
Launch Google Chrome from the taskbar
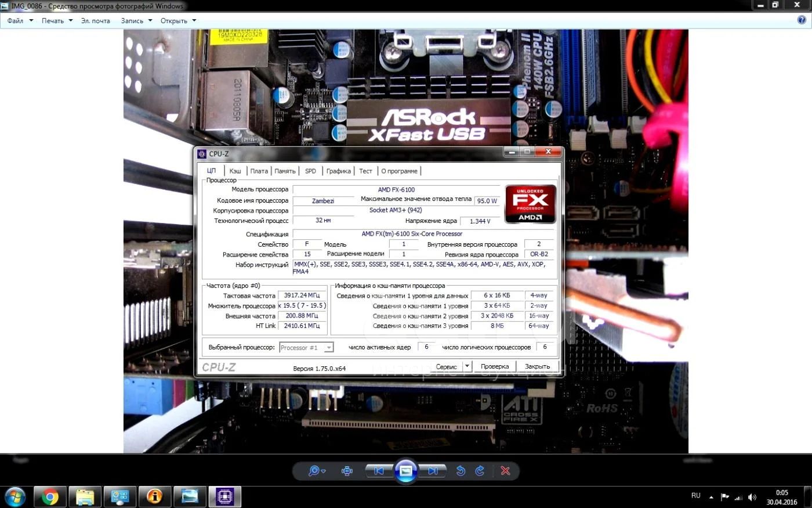click(x=50, y=497)
